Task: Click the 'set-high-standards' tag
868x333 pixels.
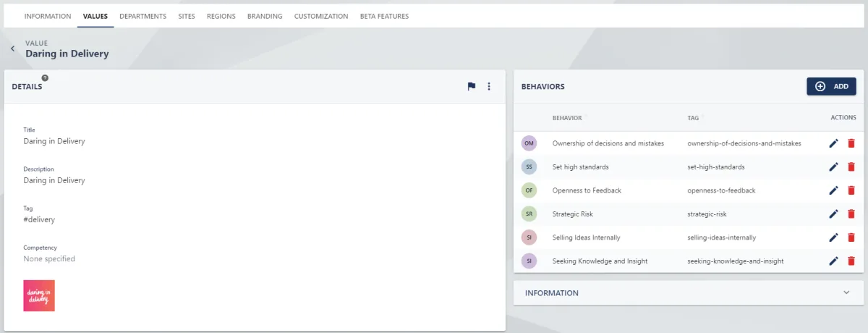Action: 716,166
